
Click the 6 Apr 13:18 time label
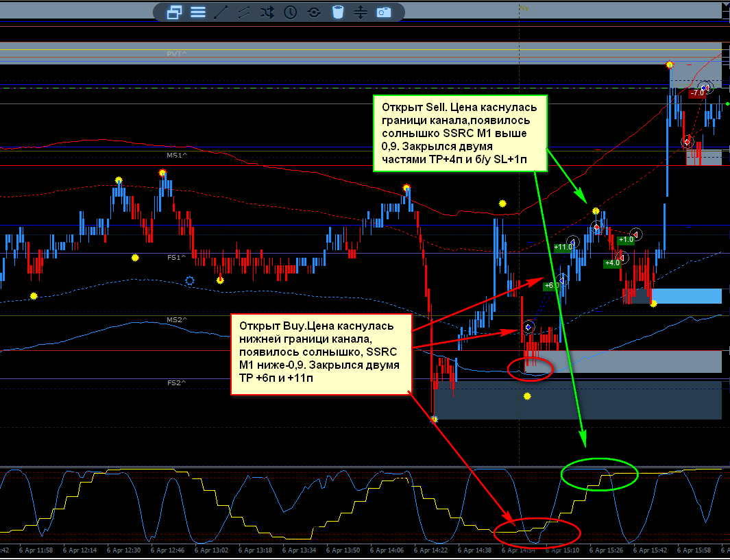click(256, 550)
